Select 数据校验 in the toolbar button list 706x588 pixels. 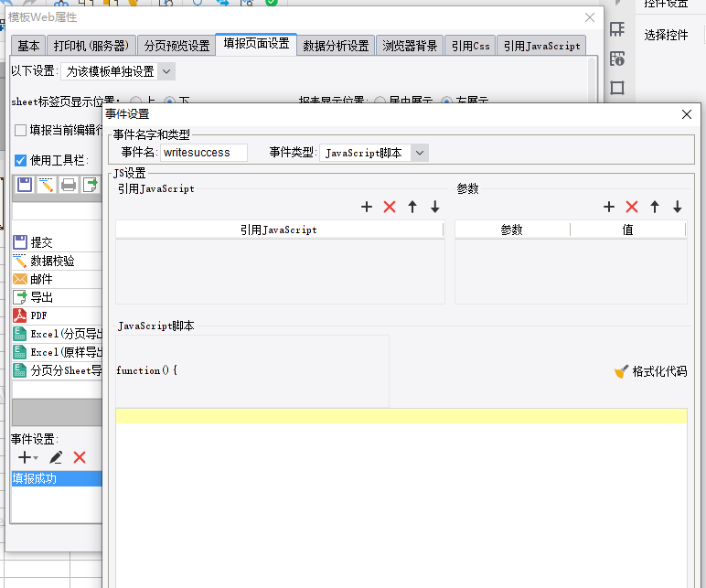[x=58, y=261]
